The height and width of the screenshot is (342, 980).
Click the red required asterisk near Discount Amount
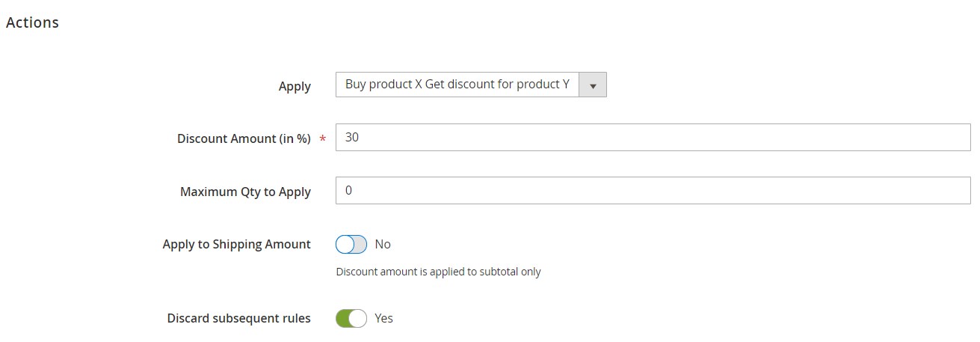click(323, 138)
